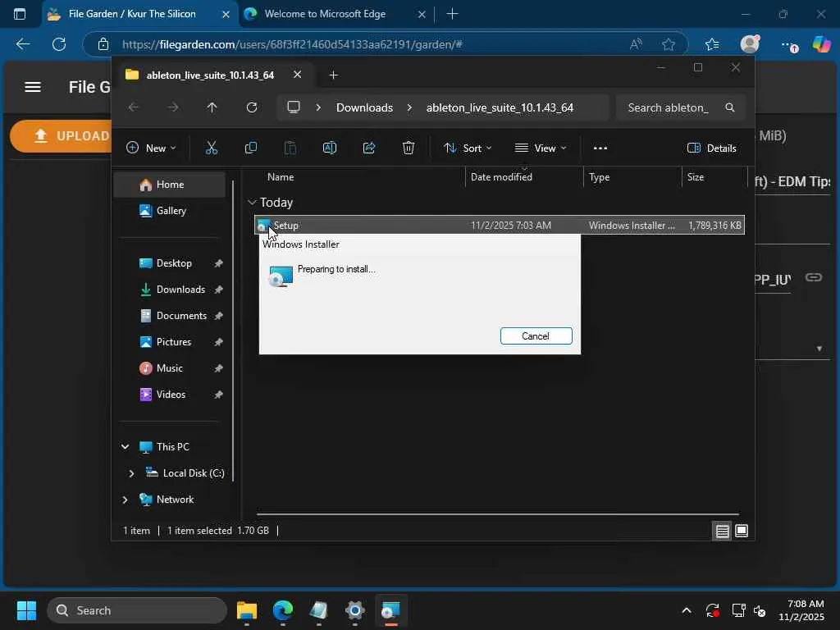
Task: Click the Search ableton_ input field
Action: [x=668, y=107]
